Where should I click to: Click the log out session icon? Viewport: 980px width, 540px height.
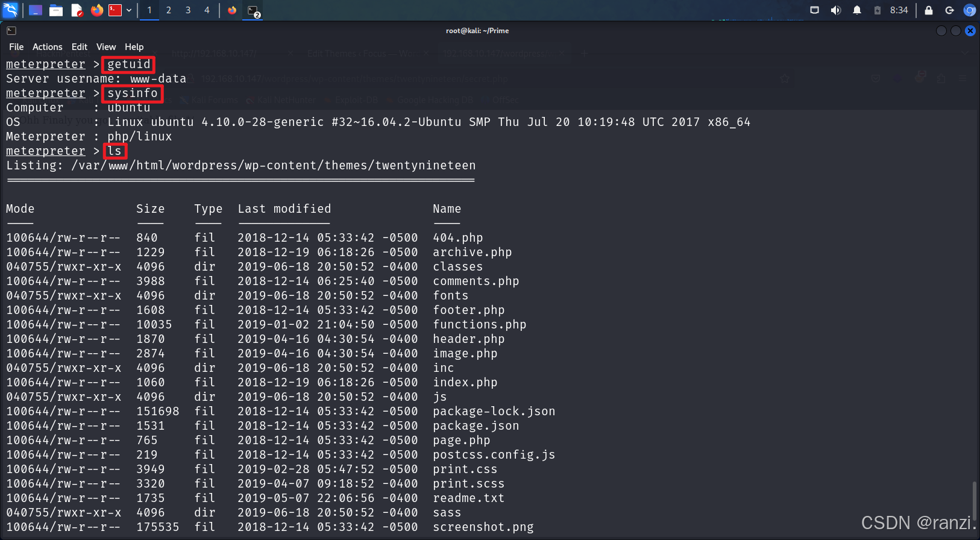click(949, 10)
